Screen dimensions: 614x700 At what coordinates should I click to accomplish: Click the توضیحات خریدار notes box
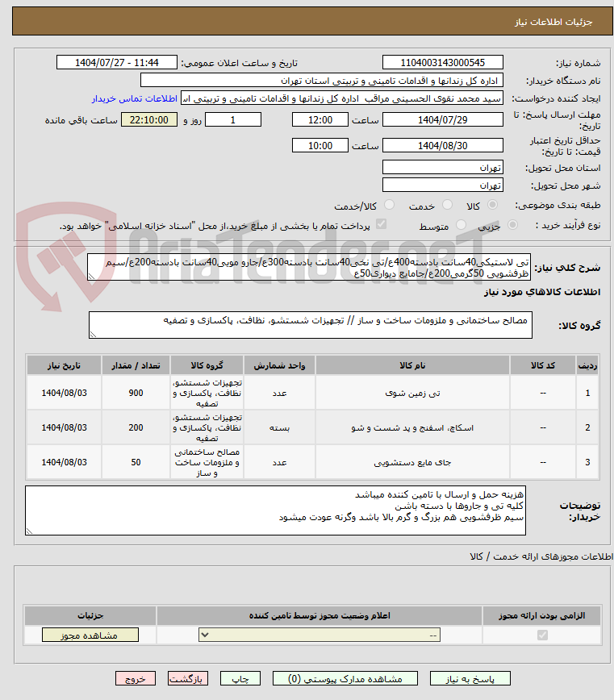click(275, 510)
